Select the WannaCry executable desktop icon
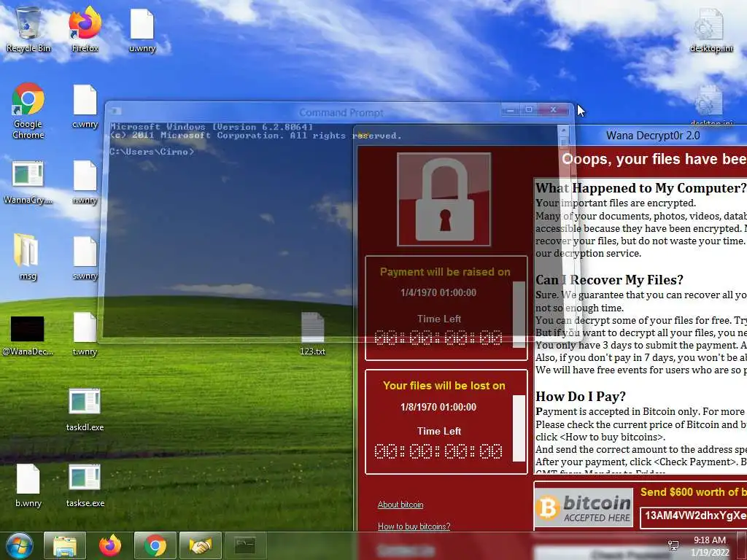This screenshot has width=747, height=560. point(28,182)
